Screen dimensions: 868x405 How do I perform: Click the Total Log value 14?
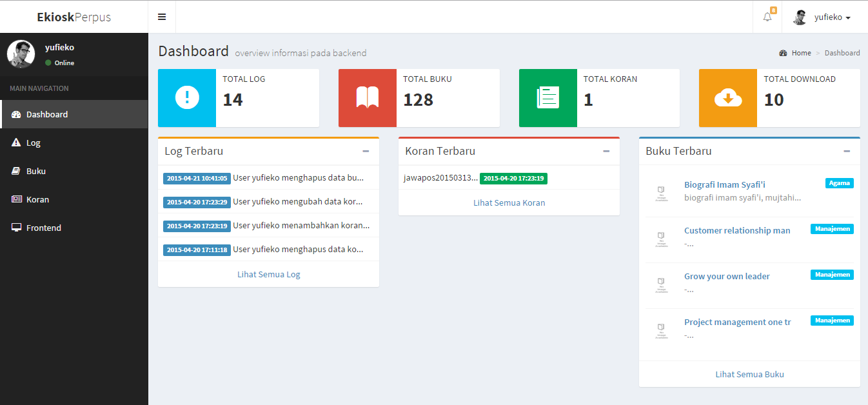(233, 99)
